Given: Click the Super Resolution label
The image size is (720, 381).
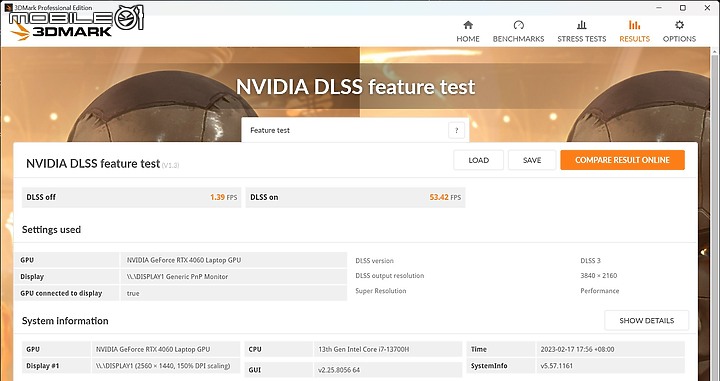Looking at the screenshot, I should pos(381,291).
